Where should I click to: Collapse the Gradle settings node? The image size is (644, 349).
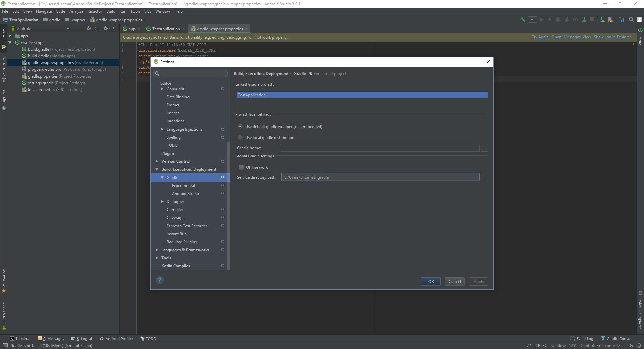pyautogui.click(x=162, y=178)
